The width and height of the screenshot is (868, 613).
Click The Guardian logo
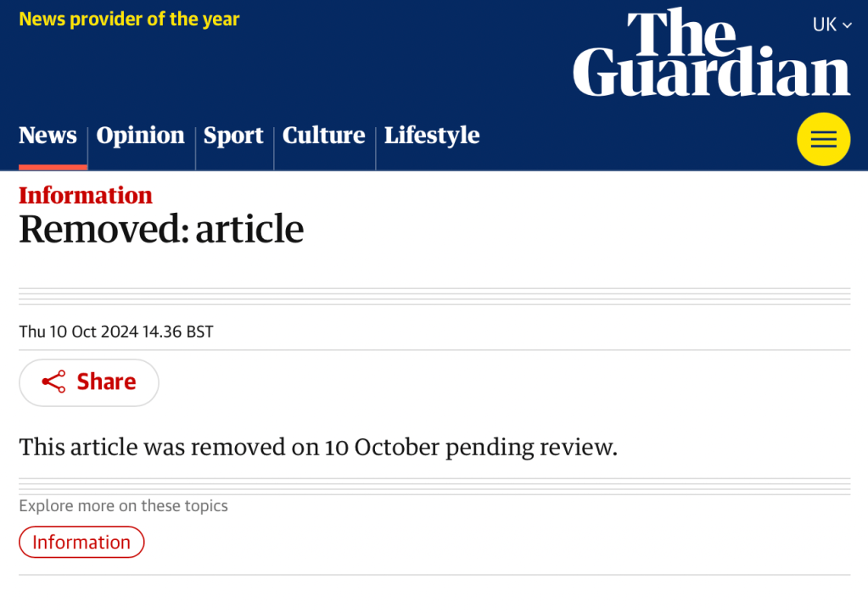(x=711, y=53)
